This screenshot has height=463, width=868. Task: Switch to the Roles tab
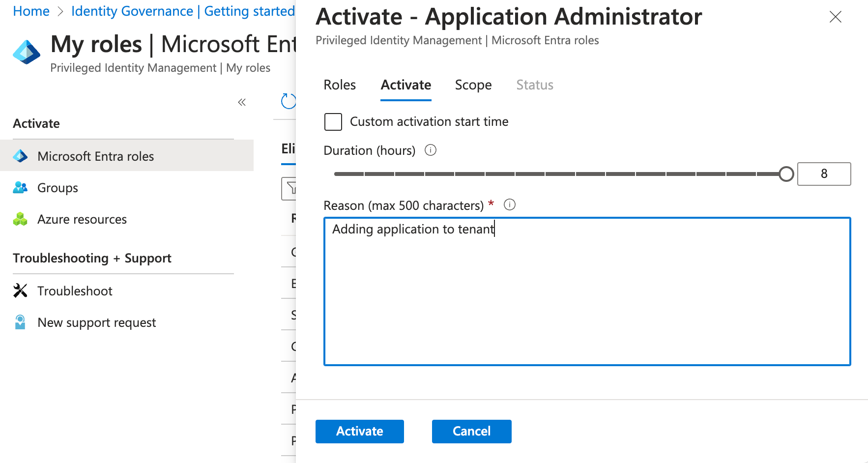[x=340, y=85]
